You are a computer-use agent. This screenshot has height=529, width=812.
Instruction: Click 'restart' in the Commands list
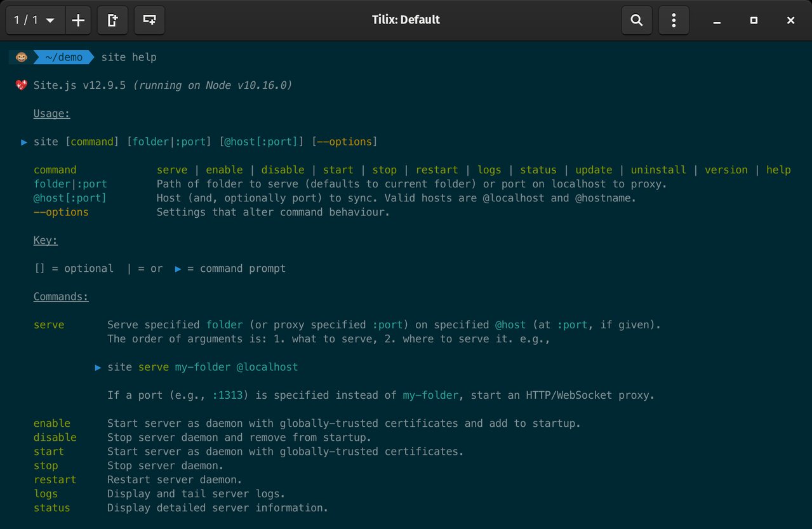[x=55, y=479]
